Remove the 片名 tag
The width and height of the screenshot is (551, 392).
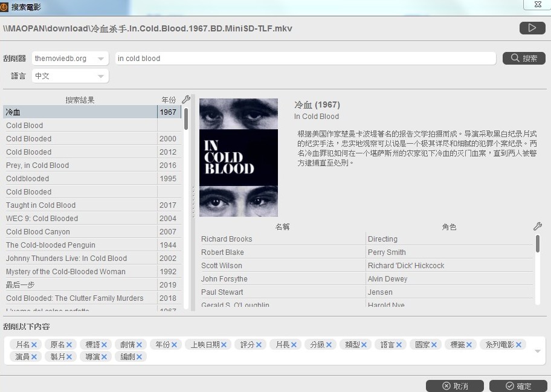[x=34, y=345]
